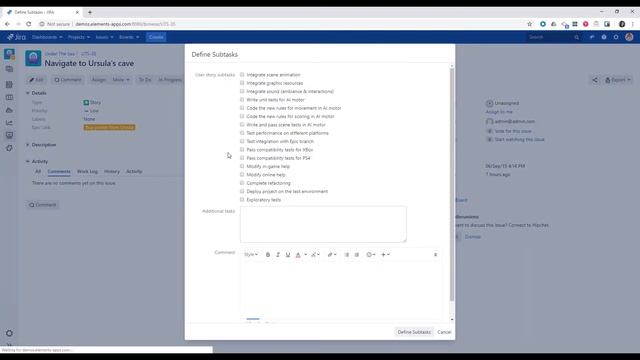Click the Edit issue button
Image resolution: width=640 pixels, height=360 pixels.
click(x=36, y=80)
